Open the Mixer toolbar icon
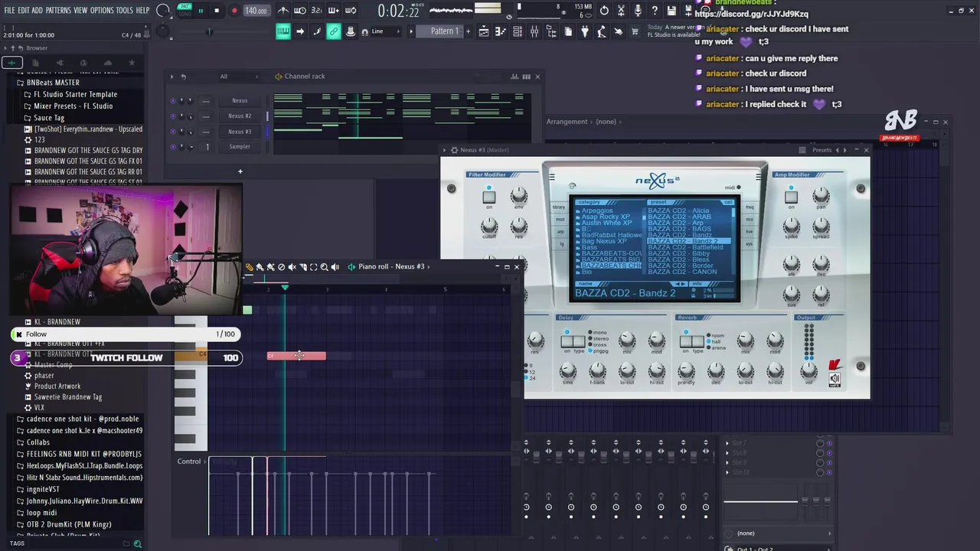 (x=534, y=31)
